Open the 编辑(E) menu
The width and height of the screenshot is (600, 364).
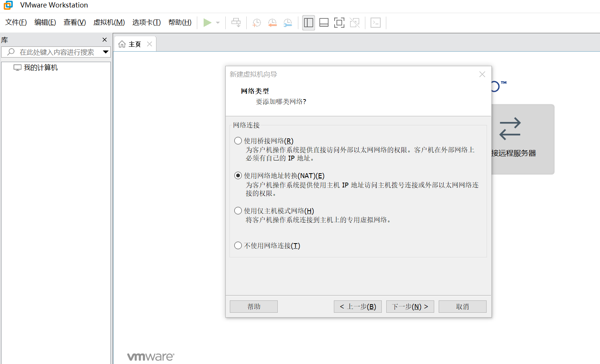coord(45,22)
